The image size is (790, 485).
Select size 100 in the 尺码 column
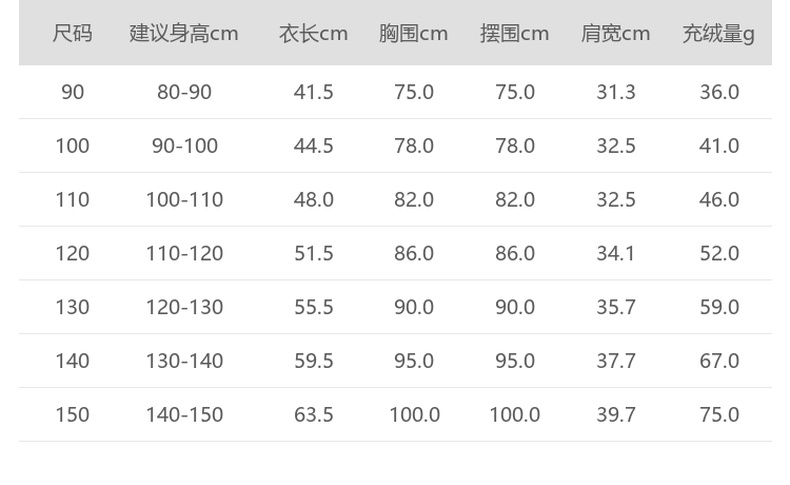tap(72, 146)
